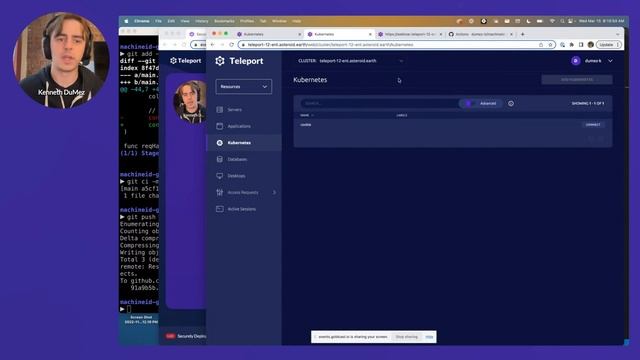Close the active Kubernetes browser tab
The image size is (640, 360).
(x=370, y=34)
